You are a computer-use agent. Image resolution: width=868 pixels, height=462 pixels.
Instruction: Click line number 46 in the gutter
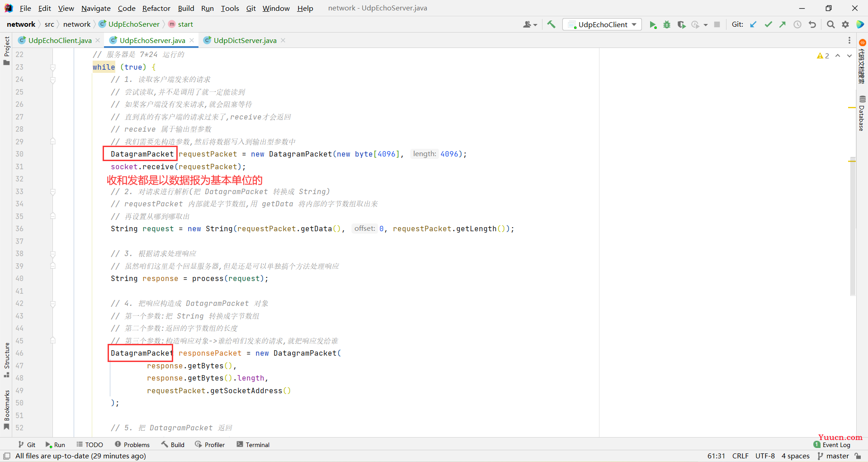click(x=19, y=353)
